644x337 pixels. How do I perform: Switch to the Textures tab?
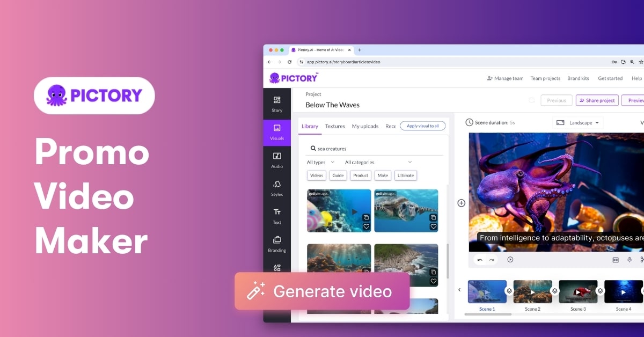coord(335,126)
